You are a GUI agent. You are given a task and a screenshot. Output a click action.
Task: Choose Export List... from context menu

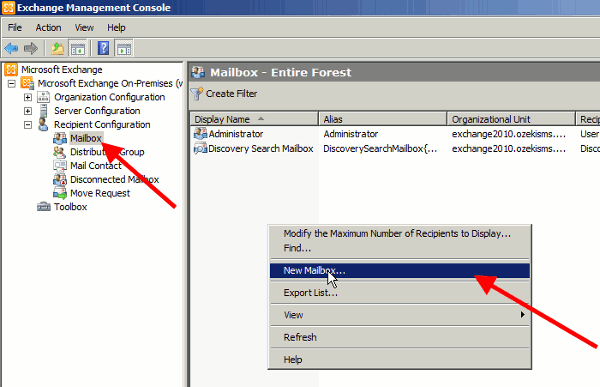[x=400, y=293]
